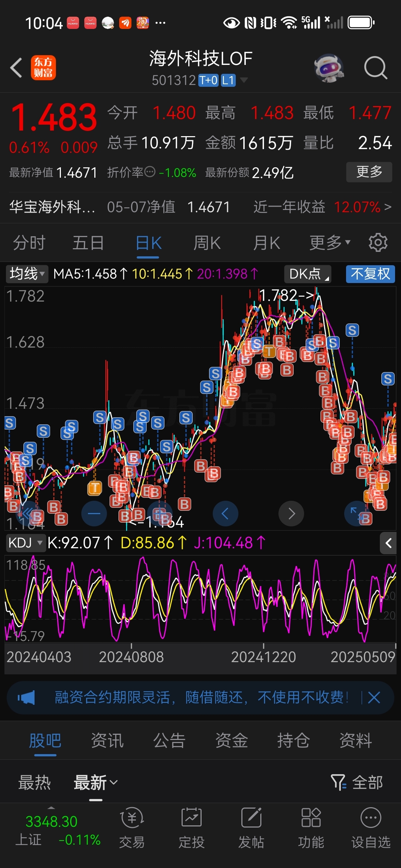
Task: Tap the chart zoom-out minus button
Action: [x=94, y=513]
